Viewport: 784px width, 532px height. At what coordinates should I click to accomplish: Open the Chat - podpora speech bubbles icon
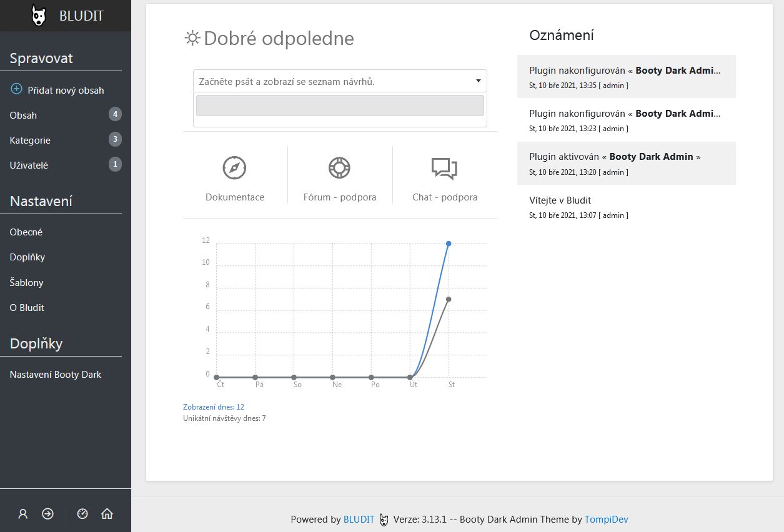coord(444,168)
